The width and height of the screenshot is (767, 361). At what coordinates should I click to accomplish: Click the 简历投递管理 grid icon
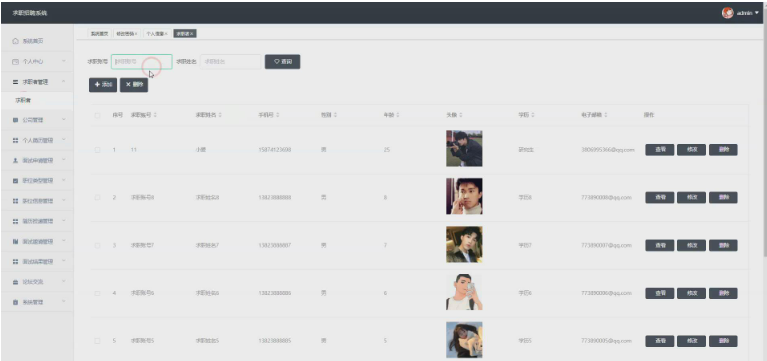(x=15, y=222)
